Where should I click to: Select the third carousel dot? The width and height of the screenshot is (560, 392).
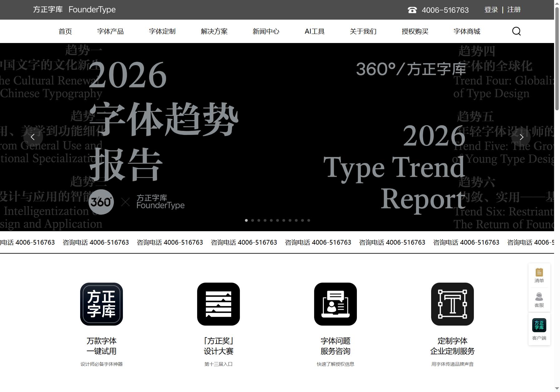point(259,220)
